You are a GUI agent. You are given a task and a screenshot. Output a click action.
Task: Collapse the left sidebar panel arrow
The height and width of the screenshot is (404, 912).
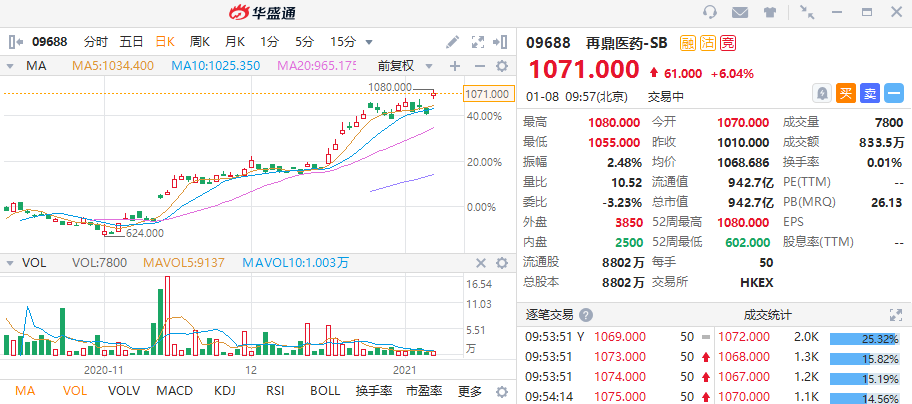[x=16, y=42]
